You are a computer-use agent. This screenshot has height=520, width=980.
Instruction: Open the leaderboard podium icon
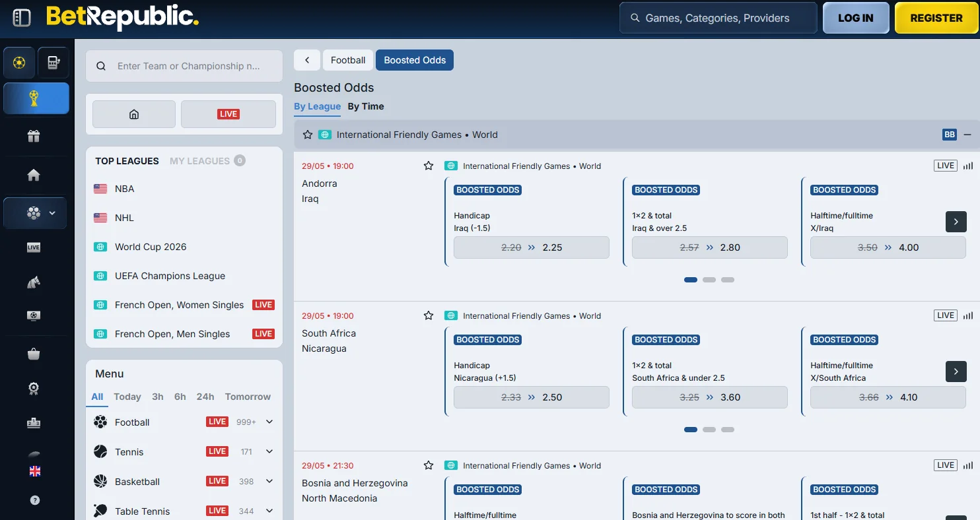tap(34, 423)
